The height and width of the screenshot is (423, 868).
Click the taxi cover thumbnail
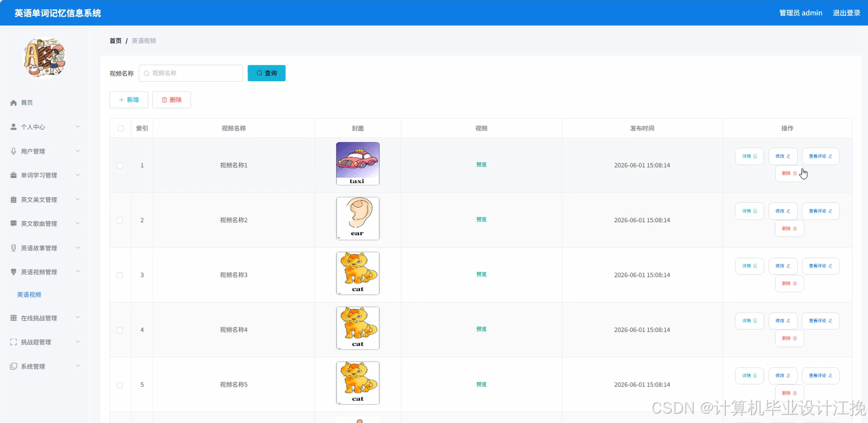[358, 164]
